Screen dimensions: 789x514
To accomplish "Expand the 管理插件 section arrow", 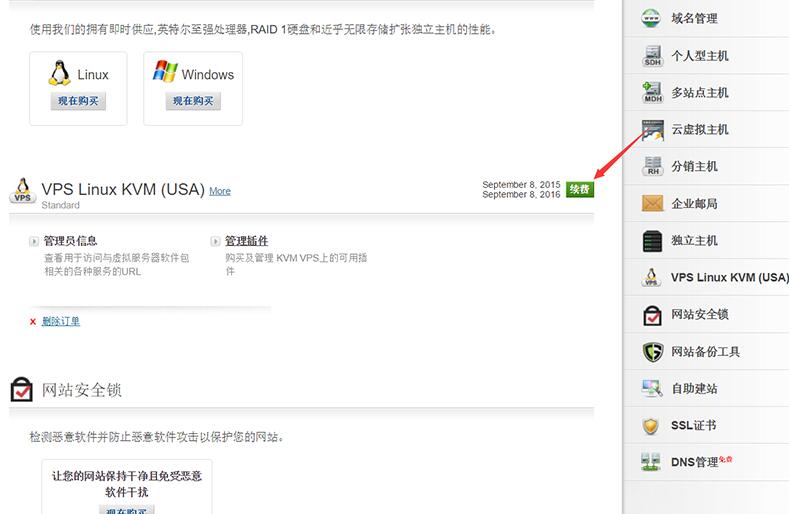I will coord(215,241).
